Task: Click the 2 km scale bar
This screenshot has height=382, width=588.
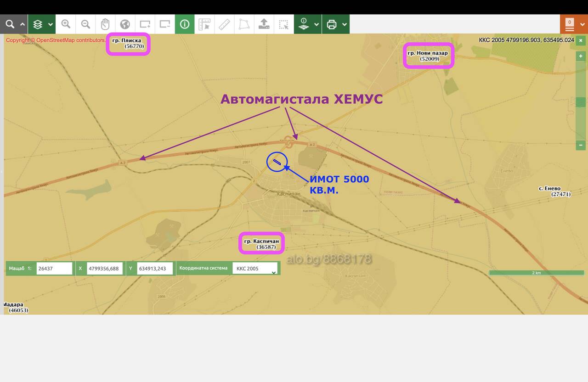Action: [x=537, y=273]
